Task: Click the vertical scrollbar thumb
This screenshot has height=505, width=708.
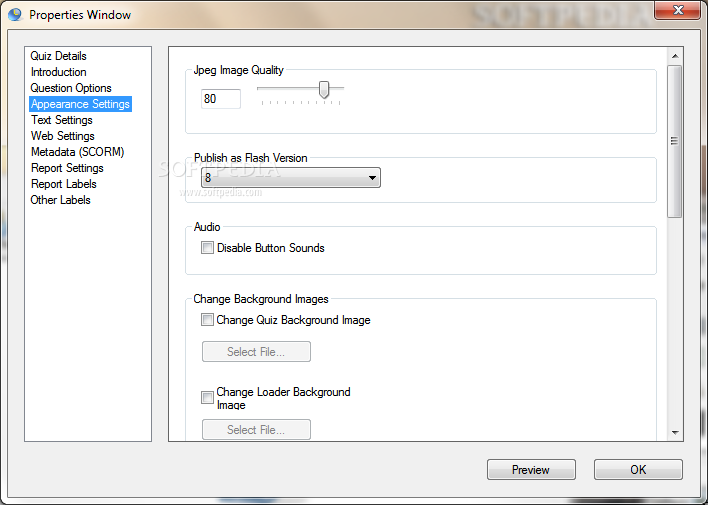Action: pos(675,141)
